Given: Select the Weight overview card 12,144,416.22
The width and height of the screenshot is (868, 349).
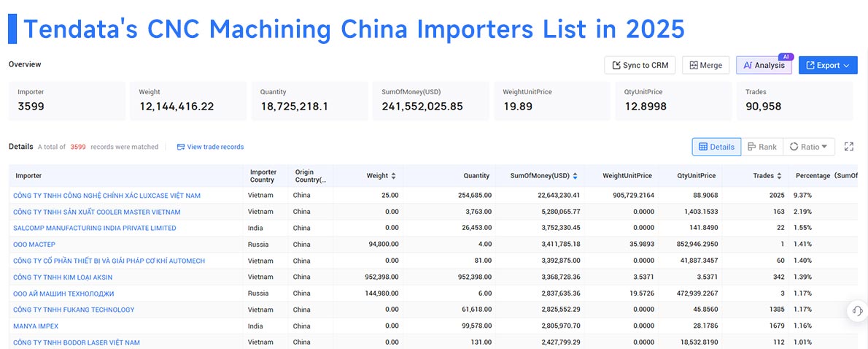Looking at the screenshot, I should (x=188, y=100).
